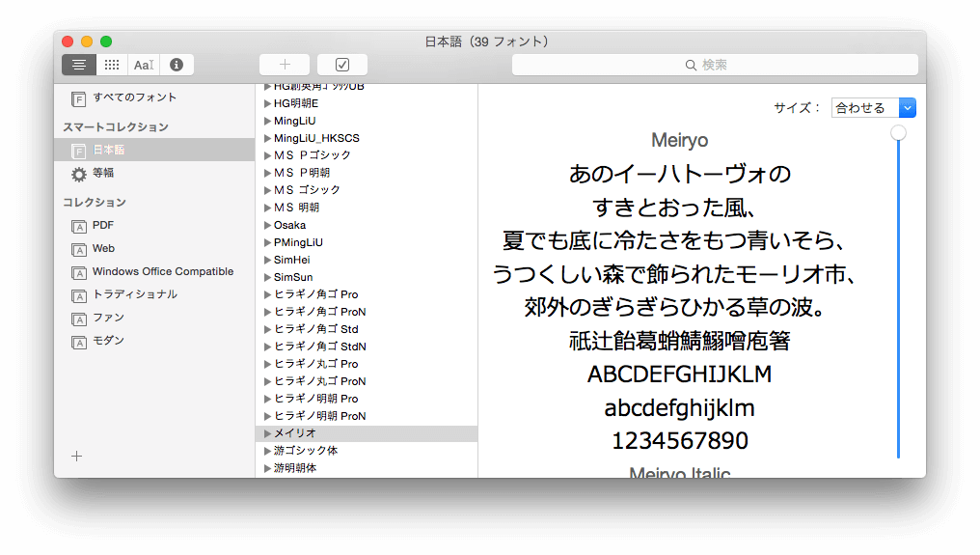The width and height of the screenshot is (980, 555).
Task: Click the 1234567890 preview text
Action: pos(679,440)
